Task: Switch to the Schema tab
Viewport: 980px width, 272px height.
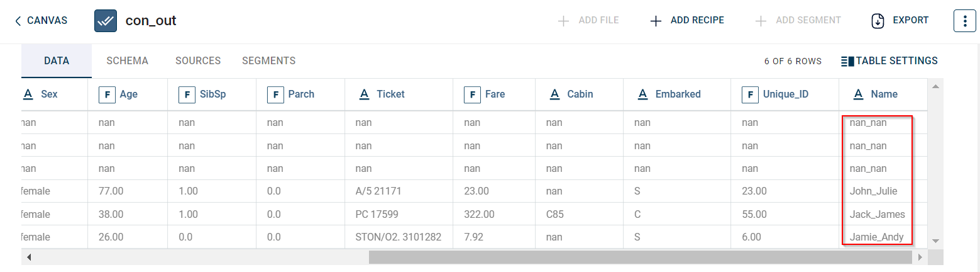Action: 127,61
